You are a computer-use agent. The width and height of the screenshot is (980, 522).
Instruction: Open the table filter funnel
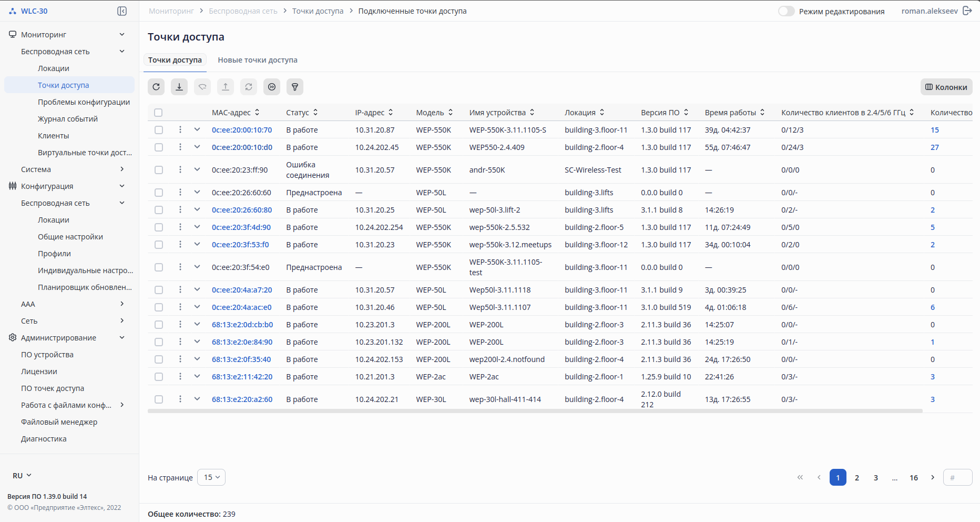pyautogui.click(x=295, y=87)
